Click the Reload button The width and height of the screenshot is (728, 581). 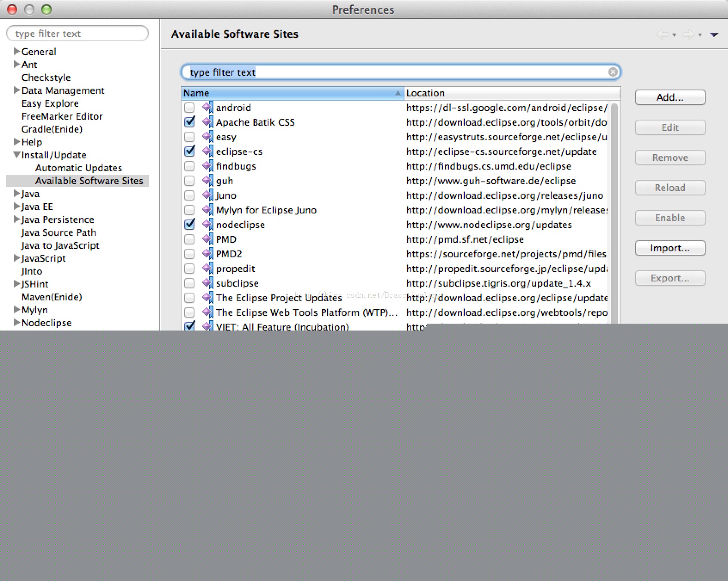point(670,188)
